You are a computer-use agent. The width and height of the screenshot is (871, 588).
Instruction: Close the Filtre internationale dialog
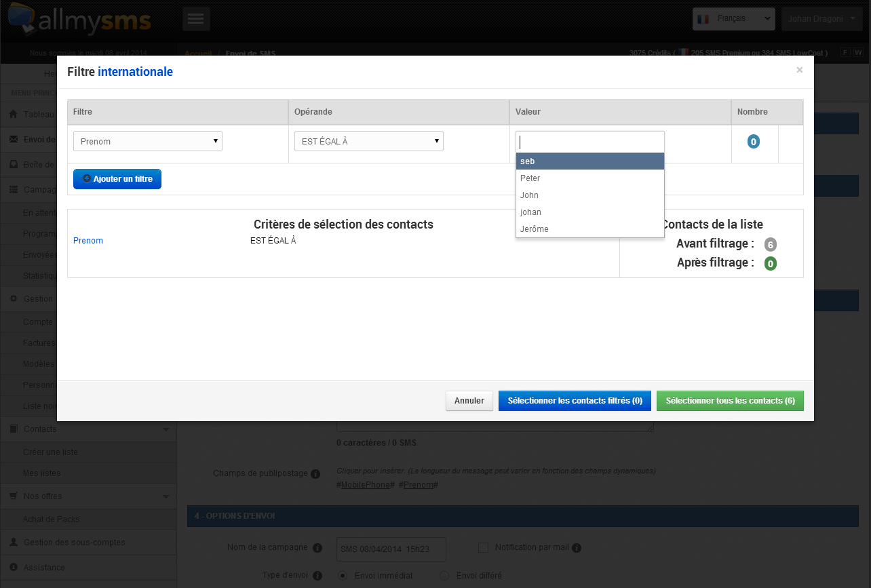(x=799, y=70)
